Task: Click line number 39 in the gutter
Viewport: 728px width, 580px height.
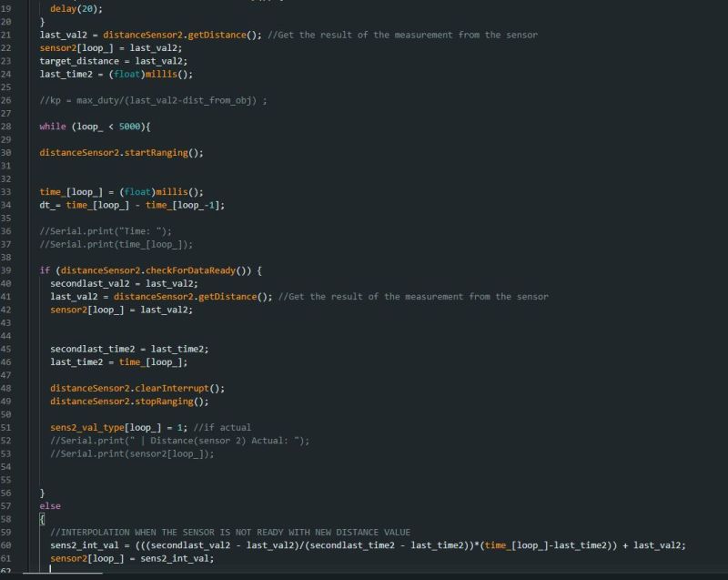Action: [5, 270]
